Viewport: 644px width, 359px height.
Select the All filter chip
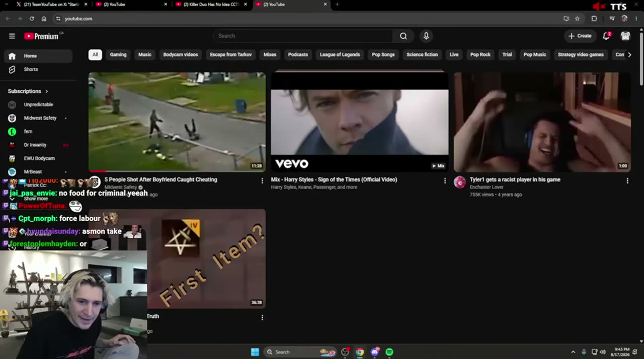tap(95, 55)
